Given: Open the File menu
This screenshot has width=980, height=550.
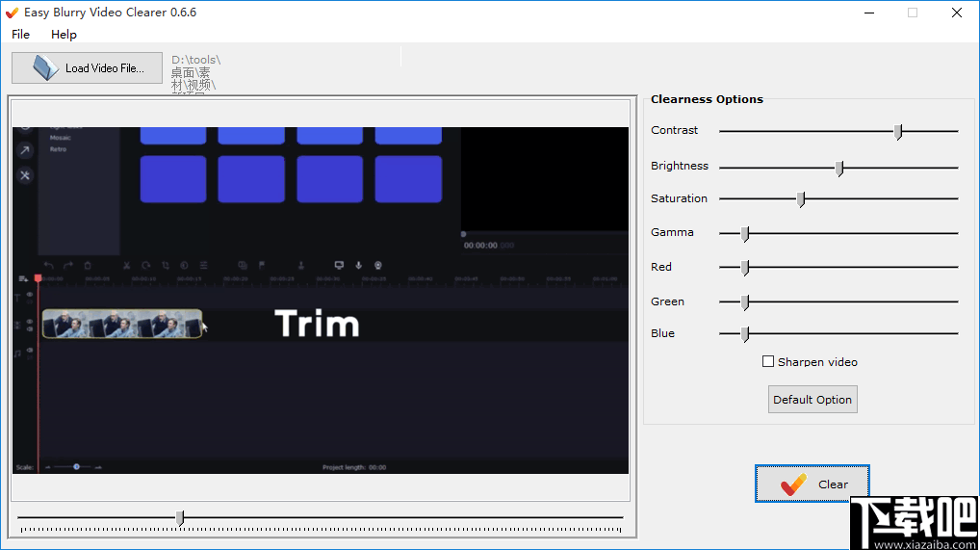Looking at the screenshot, I should (20, 35).
